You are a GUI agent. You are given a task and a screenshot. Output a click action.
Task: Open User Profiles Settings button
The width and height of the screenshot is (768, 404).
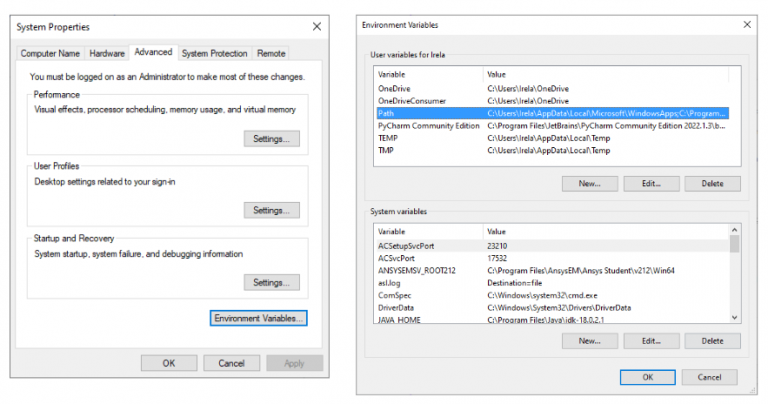coord(271,211)
